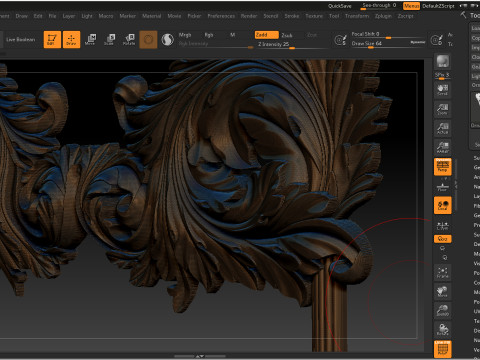Open the File menu
The height and width of the screenshot is (360, 480).
(52, 16)
